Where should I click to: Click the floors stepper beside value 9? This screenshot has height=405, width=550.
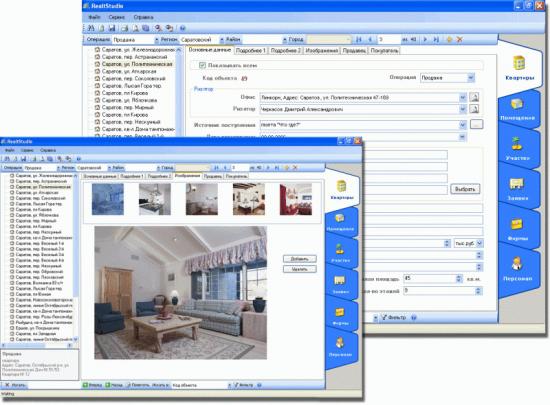(478, 291)
